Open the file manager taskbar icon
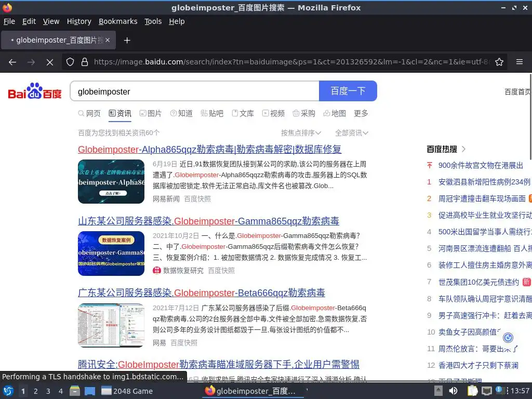Image resolution: width=532 pixels, height=399 pixels. [x=75, y=391]
